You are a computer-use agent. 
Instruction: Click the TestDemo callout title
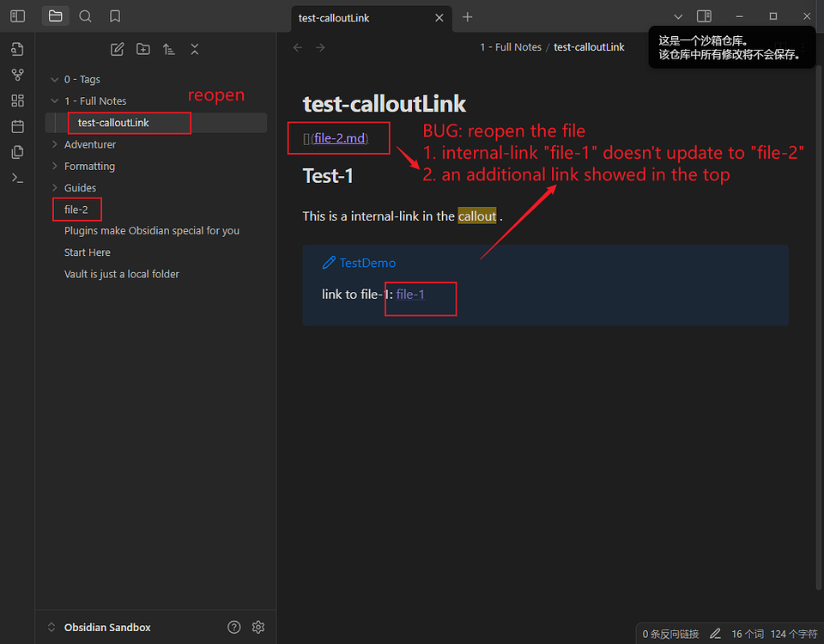pyautogui.click(x=367, y=263)
